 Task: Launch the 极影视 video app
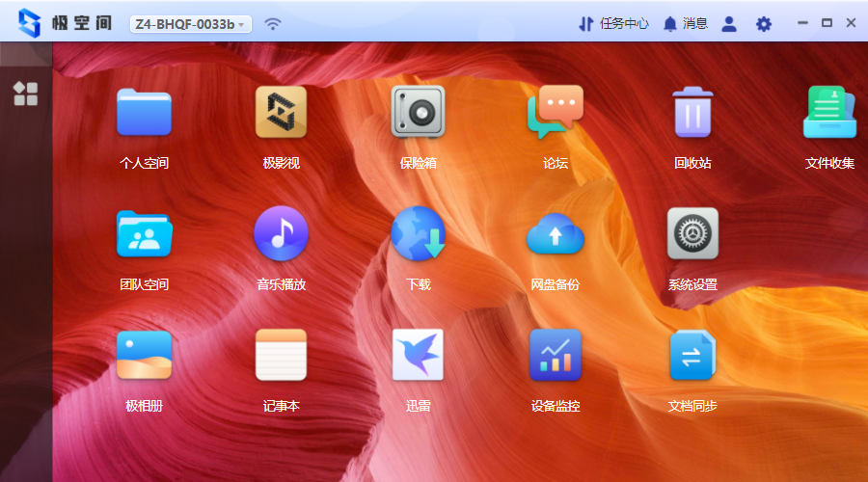281,113
